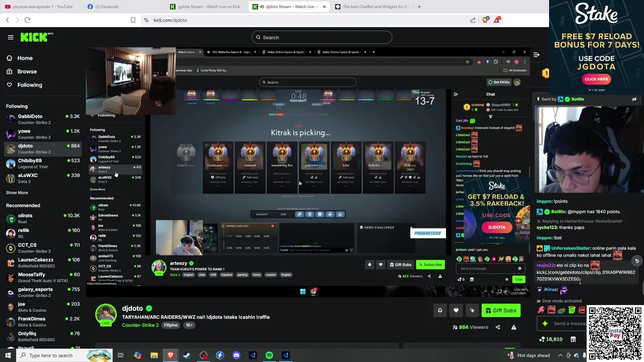The height and width of the screenshot is (362, 644).
Task: Click the notification bell for djdoto
Action: tap(440, 310)
